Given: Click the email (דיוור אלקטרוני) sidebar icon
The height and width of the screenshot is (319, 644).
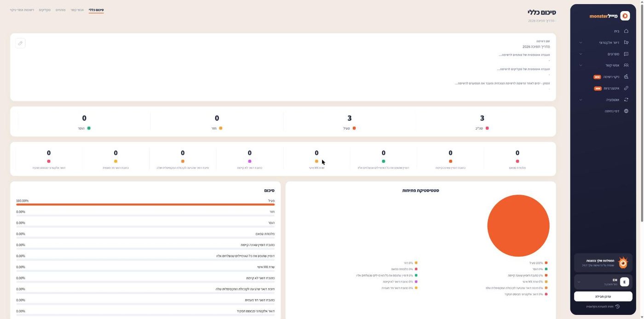Looking at the screenshot, I should click(626, 43).
